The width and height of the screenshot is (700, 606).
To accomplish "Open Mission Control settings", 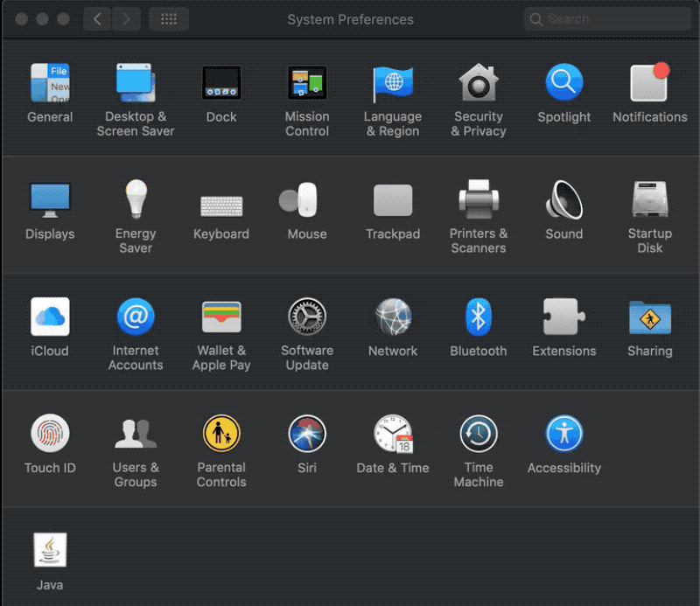I will pyautogui.click(x=307, y=83).
